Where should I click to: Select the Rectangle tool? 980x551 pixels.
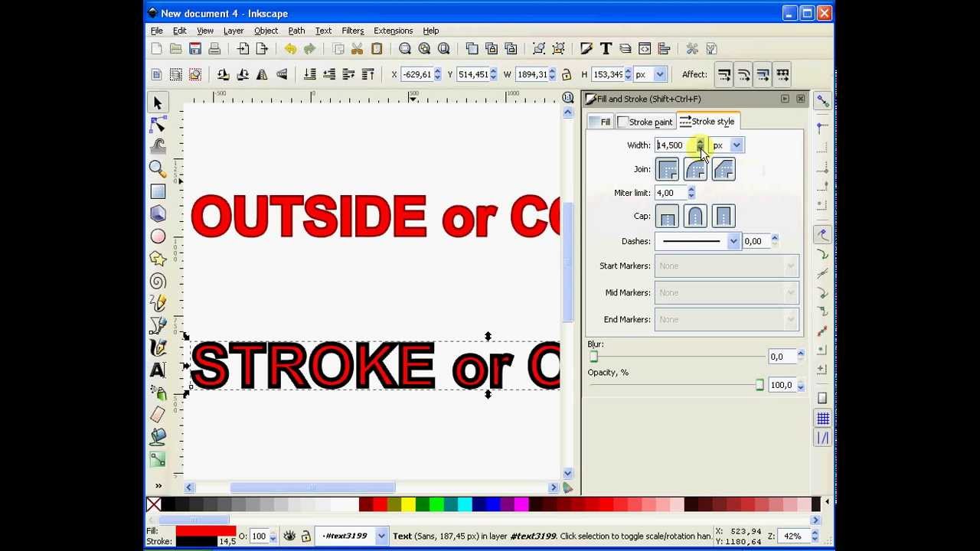point(158,191)
